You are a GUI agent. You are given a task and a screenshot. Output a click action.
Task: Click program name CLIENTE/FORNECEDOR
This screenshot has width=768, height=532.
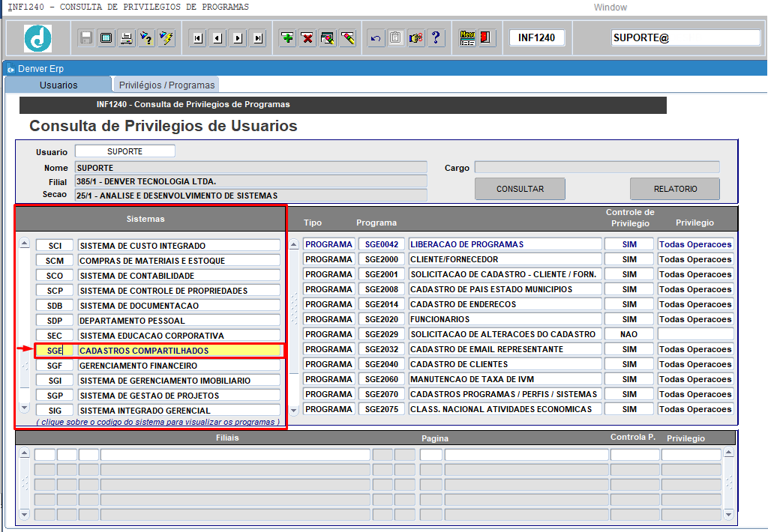[x=505, y=259]
